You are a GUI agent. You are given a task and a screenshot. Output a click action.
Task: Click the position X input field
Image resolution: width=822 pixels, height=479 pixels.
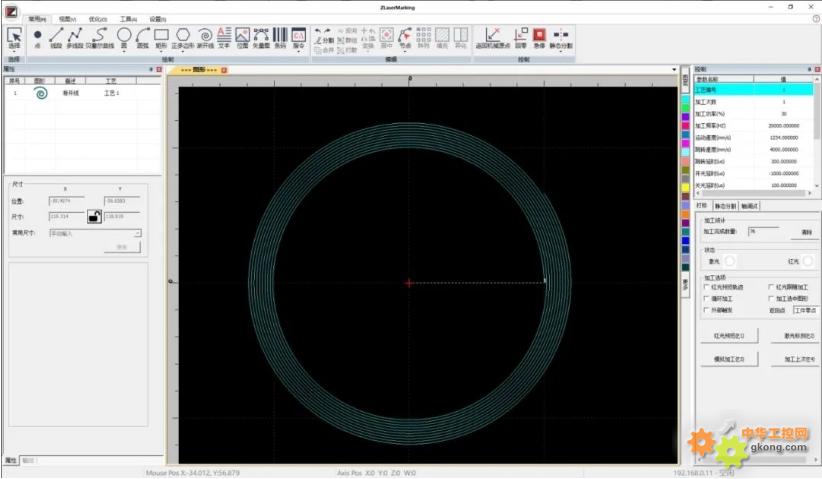[x=66, y=201]
